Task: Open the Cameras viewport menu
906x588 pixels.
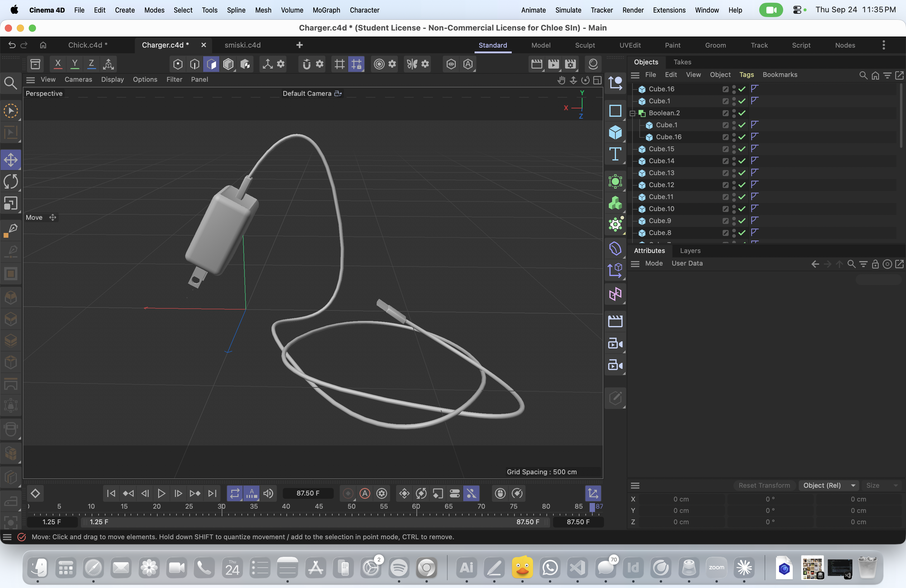Action: [78, 80]
